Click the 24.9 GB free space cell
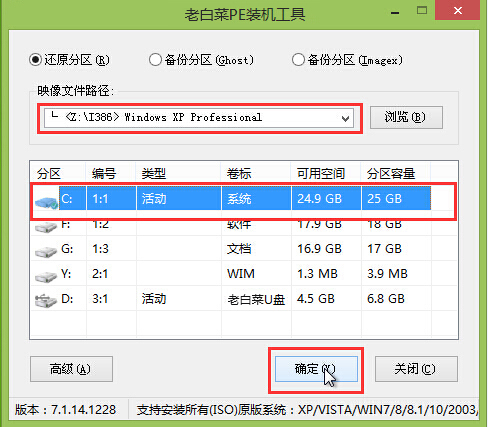The height and width of the screenshot is (427, 488). [319, 199]
